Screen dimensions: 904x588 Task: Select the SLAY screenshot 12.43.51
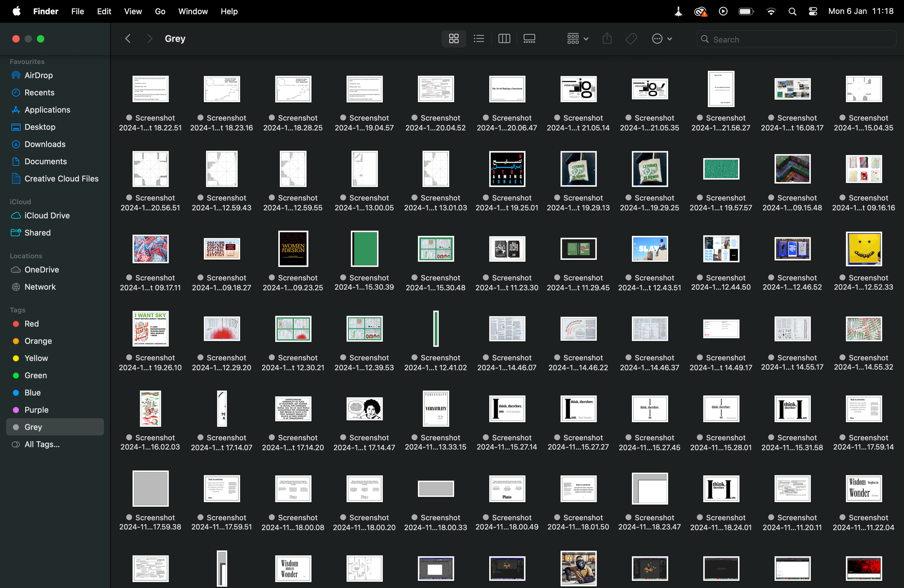tap(650, 249)
